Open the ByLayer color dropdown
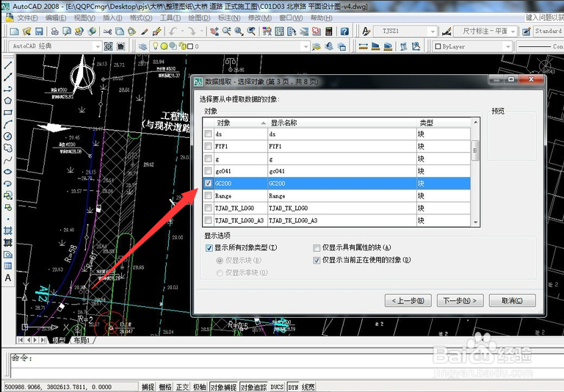This screenshot has height=392, width=564. click(507, 46)
